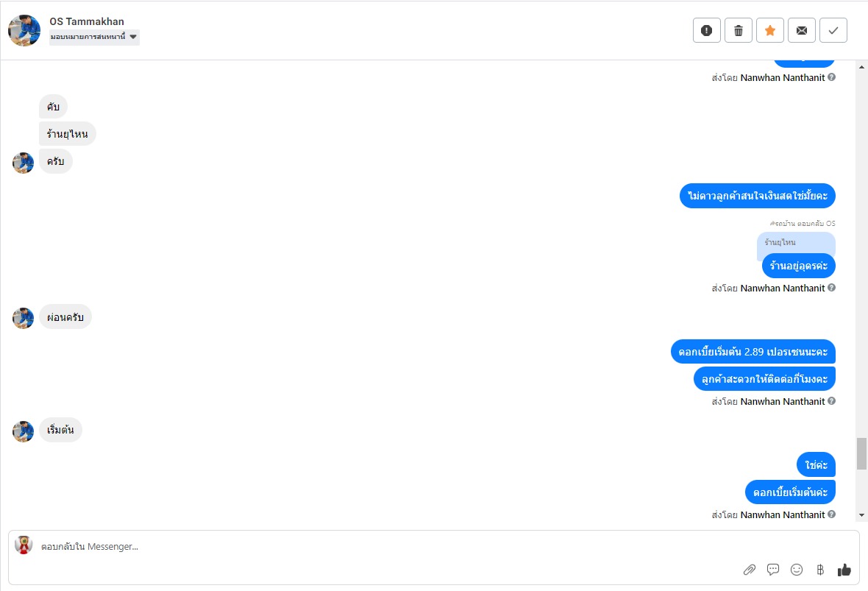Open the emoji picker
This screenshot has width=868, height=591.
[x=797, y=569]
